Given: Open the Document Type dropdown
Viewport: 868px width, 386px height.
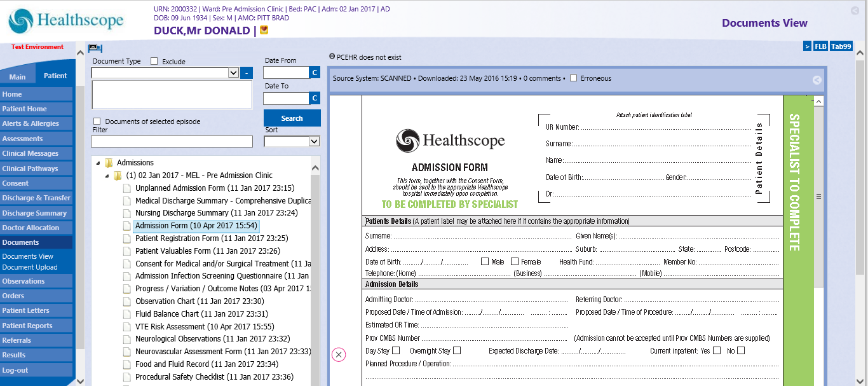Looking at the screenshot, I should [x=233, y=73].
